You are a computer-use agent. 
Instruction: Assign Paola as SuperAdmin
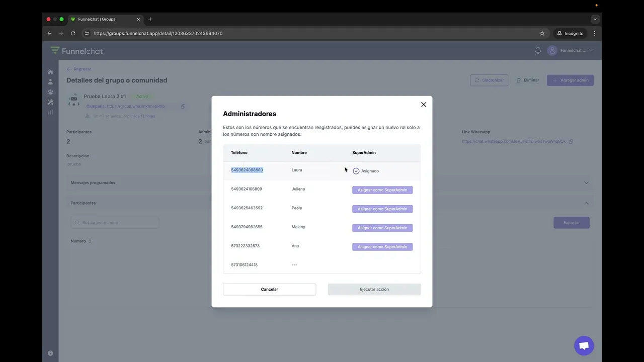pos(382,209)
